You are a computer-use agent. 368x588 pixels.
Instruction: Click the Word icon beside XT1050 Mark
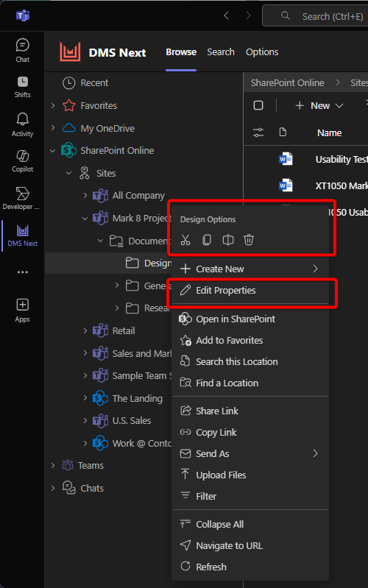(x=286, y=185)
